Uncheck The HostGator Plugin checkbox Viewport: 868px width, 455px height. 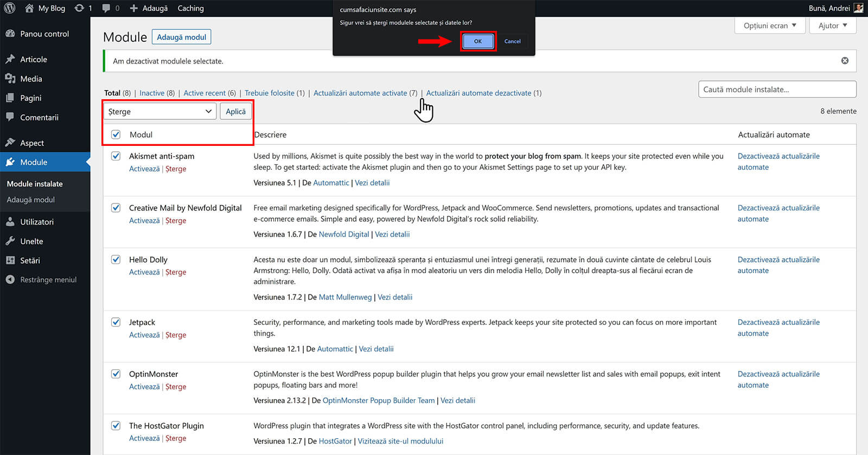click(116, 426)
